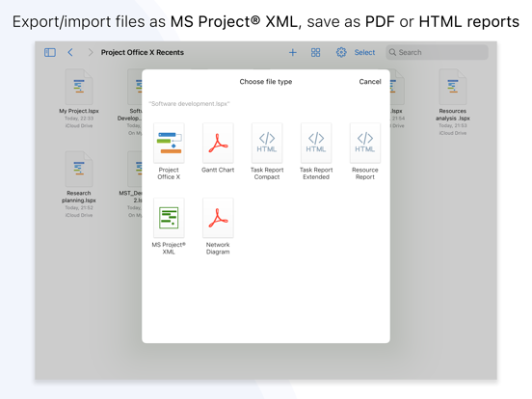Image resolution: width=532 pixels, height=399 pixels.
Task: Go back with the left chevron
Action: (70, 52)
